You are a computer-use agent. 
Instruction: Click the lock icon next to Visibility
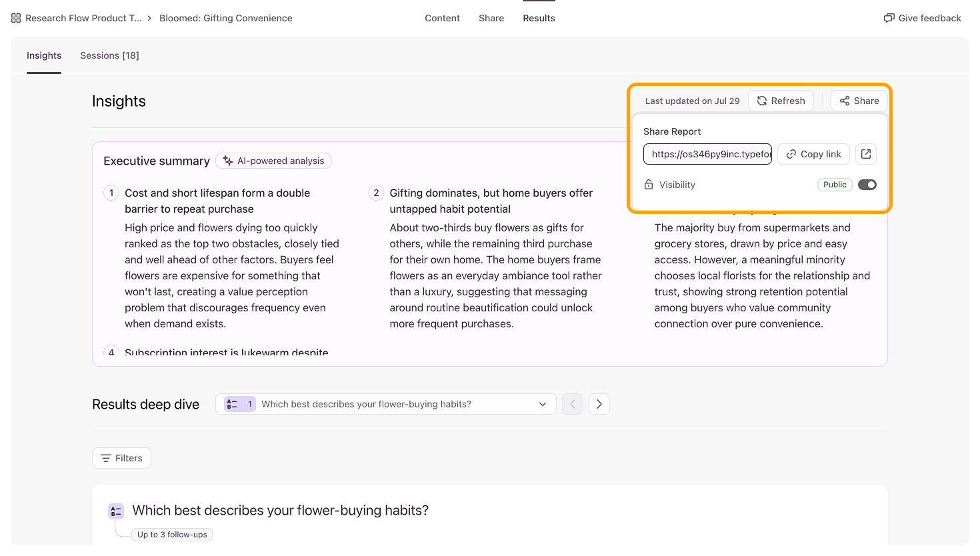click(649, 185)
